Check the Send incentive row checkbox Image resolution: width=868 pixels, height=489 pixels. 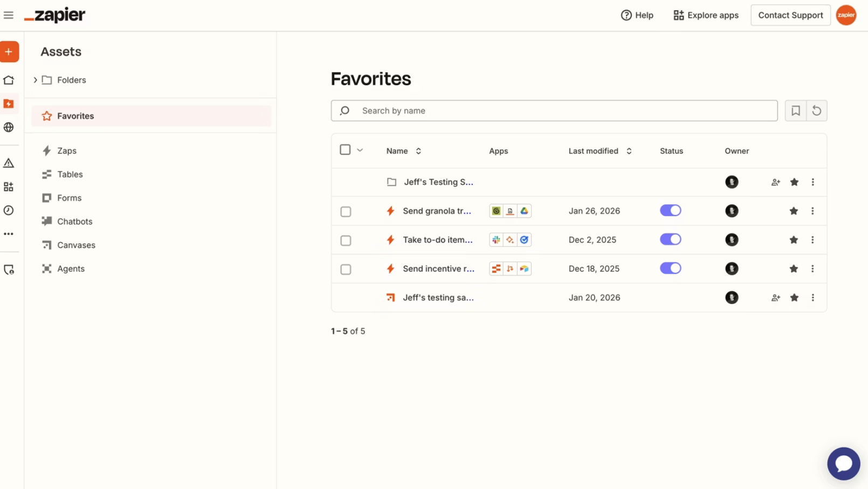pos(346,269)
